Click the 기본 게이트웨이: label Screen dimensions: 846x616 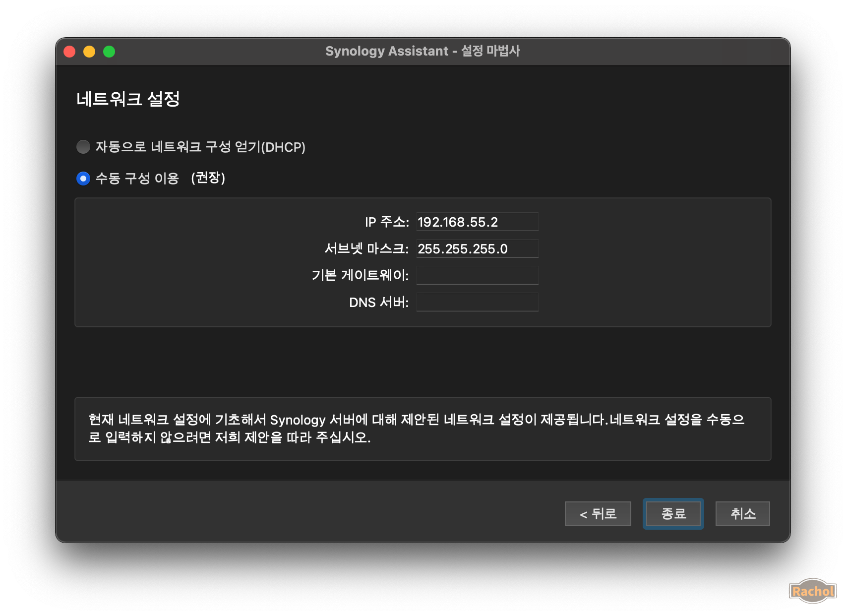click(x=360, y=275)
